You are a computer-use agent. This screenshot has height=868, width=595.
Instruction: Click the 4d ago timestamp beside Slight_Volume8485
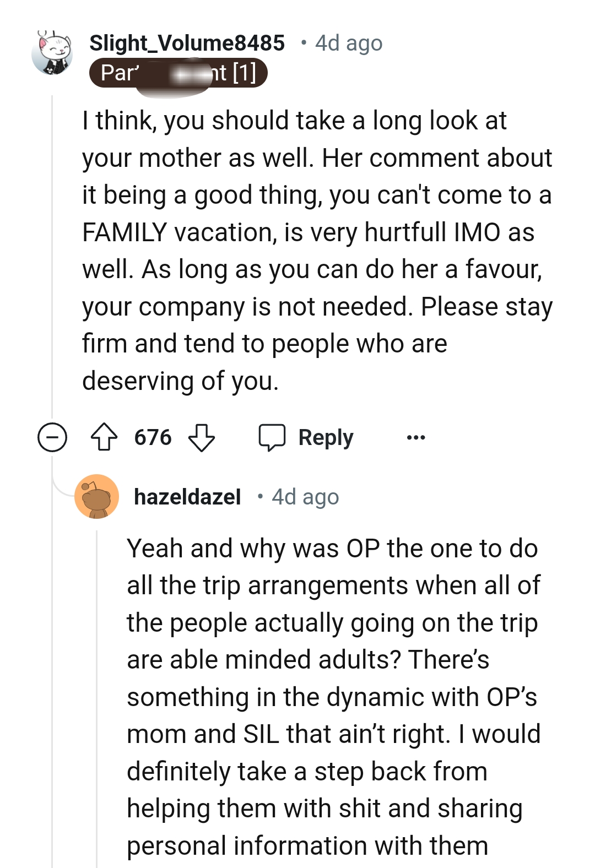coord(349,43)
